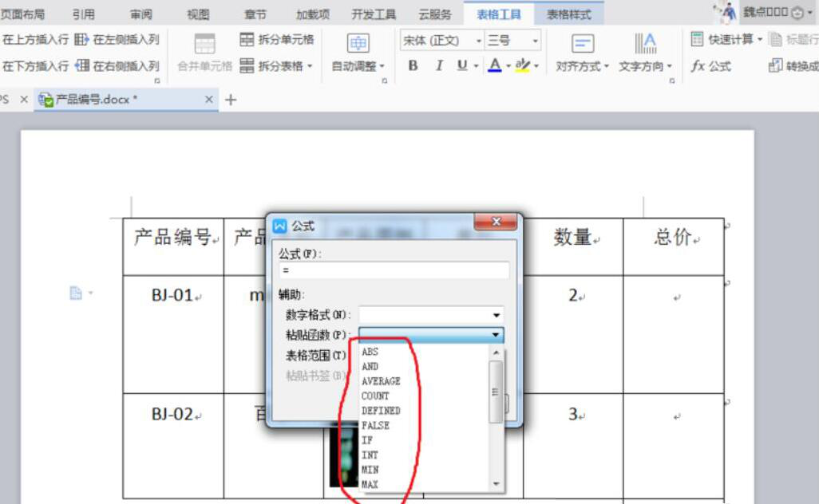This screenshot has height=504, width=819.
Task: Apply the font color A button
Action: click(494, 65)
